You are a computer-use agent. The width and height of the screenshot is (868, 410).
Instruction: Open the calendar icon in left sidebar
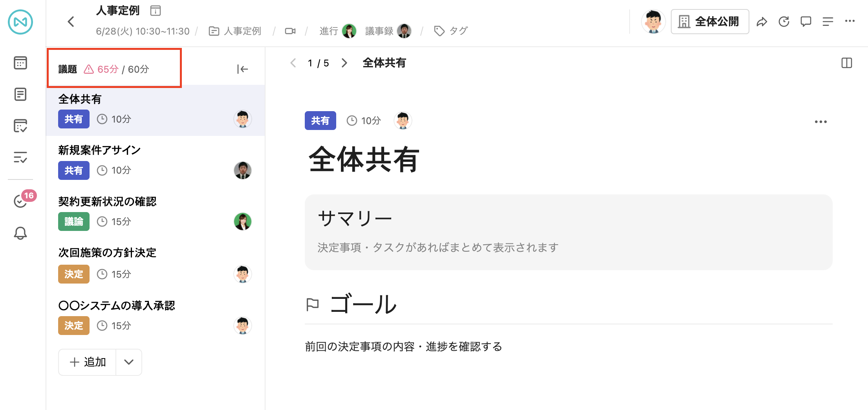(x=20, y=63)
